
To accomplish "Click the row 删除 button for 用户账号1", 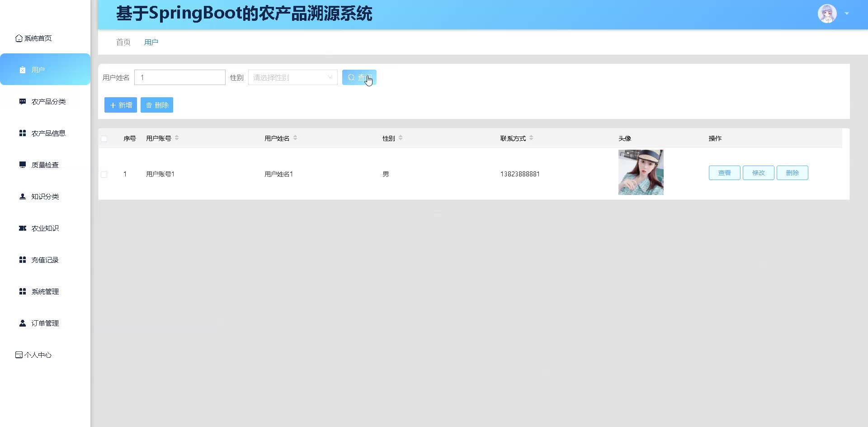I will [x=793, y=173].
